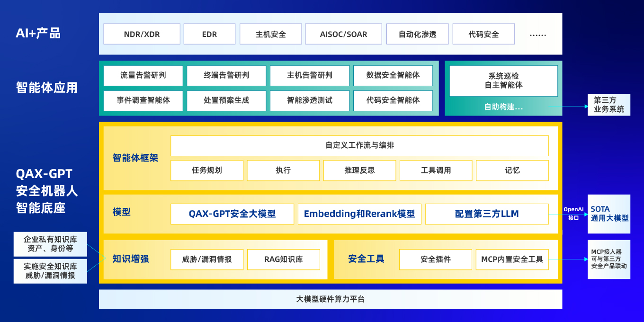Click the 自助构建... label
This screenshot has width=644, height=322.
pos(503,107)
